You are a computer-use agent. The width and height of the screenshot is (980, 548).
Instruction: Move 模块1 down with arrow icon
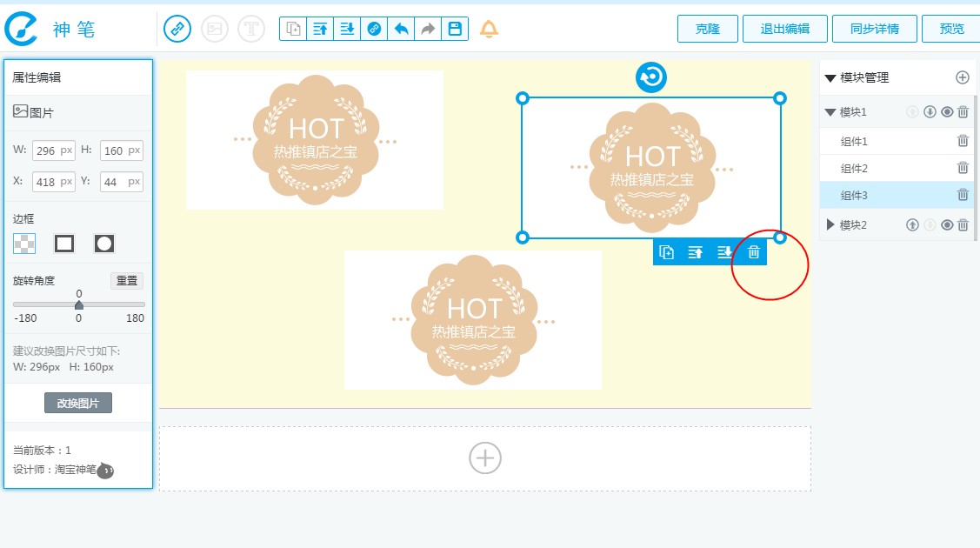click(930, 112)
